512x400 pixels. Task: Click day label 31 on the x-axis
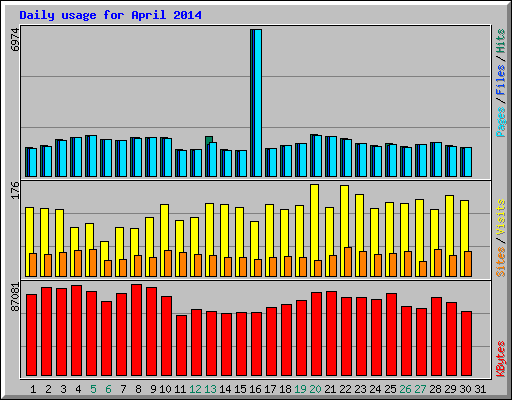pos(480,389)
